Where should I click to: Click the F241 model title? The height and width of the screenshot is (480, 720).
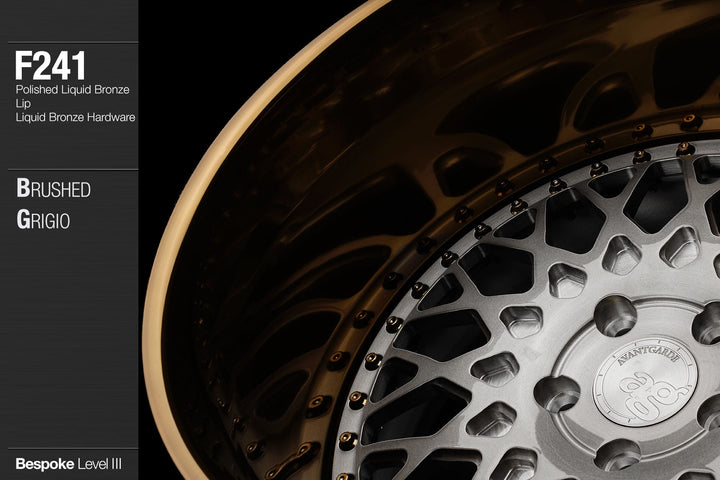50,66
